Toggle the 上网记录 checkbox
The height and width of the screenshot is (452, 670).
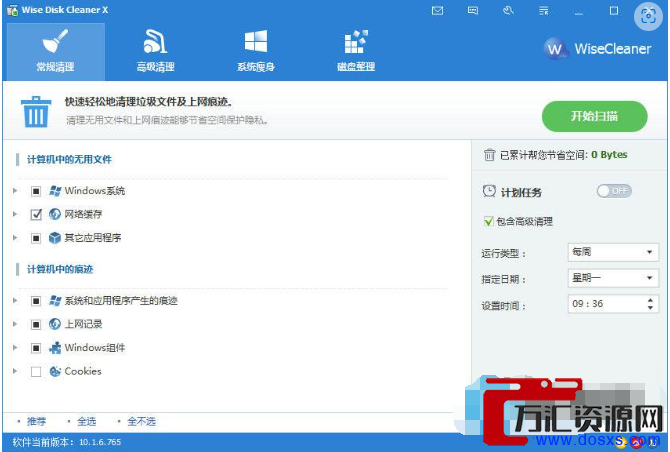36,324
